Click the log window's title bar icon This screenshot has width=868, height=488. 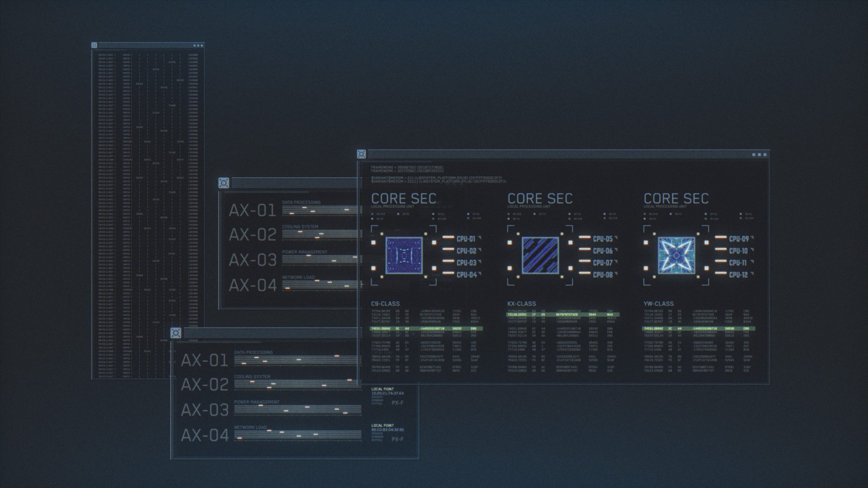pos(94,45)
